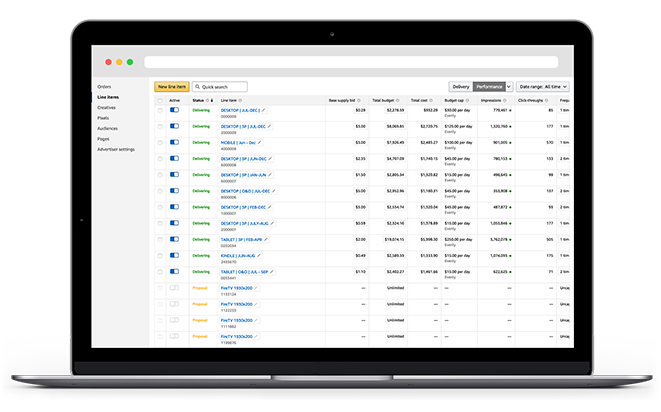Click the New line item button
This screenshot has height=412, width=661.
tap(172, 86)
